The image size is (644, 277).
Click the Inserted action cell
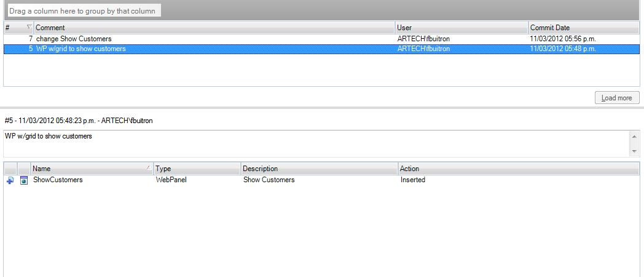[413, 180]
